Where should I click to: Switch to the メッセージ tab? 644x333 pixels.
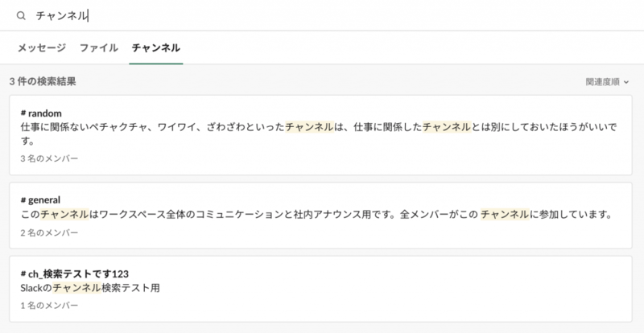(42, 48)
